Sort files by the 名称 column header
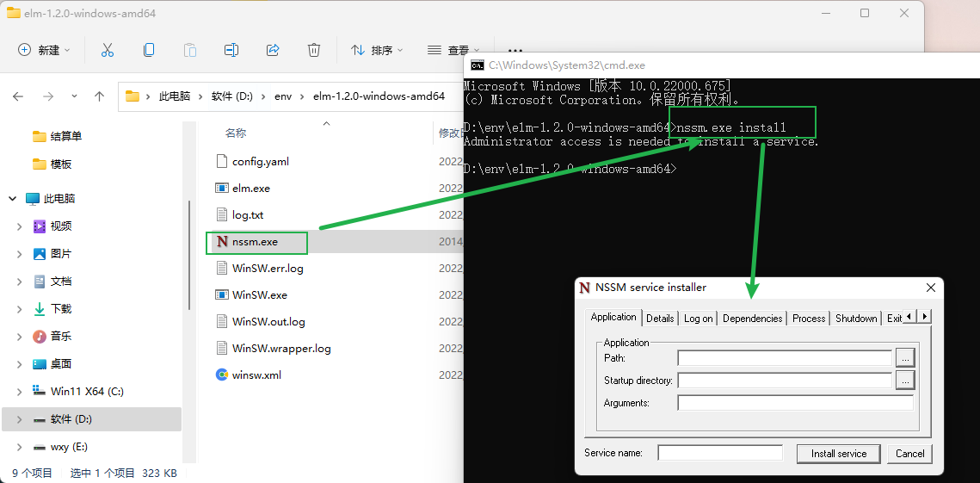 [x=236, y=133]
